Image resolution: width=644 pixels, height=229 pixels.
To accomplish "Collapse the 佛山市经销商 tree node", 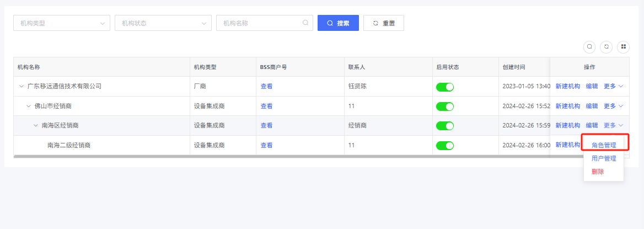I will [29, 106].
